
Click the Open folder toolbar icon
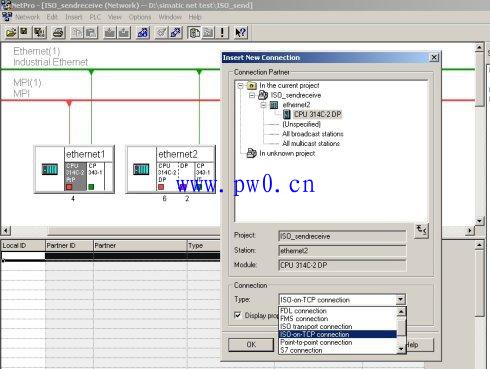tap(11, 33)
